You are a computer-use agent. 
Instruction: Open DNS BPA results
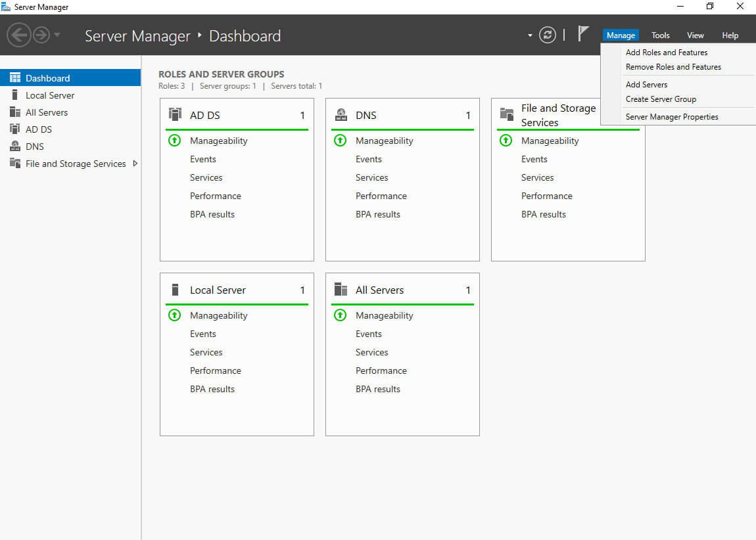378,214
